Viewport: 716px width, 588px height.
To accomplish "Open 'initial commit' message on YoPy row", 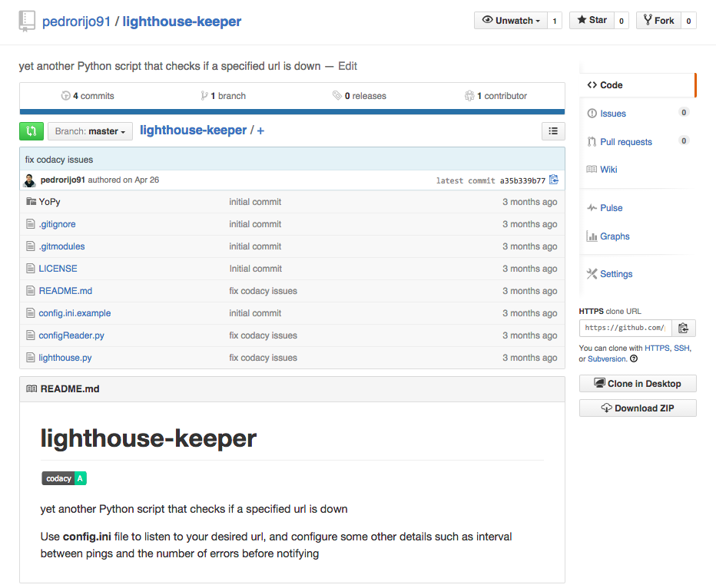I will click(x=255, y=202).
